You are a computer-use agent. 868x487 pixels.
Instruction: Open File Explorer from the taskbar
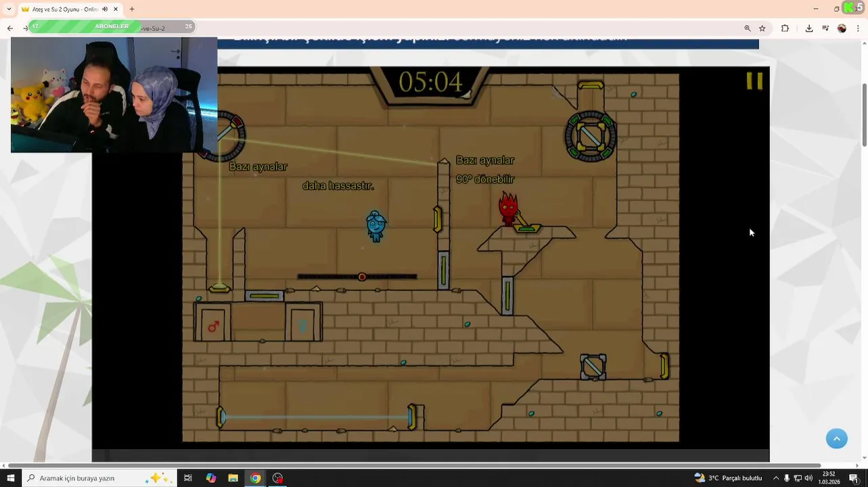tap(233, 478)
